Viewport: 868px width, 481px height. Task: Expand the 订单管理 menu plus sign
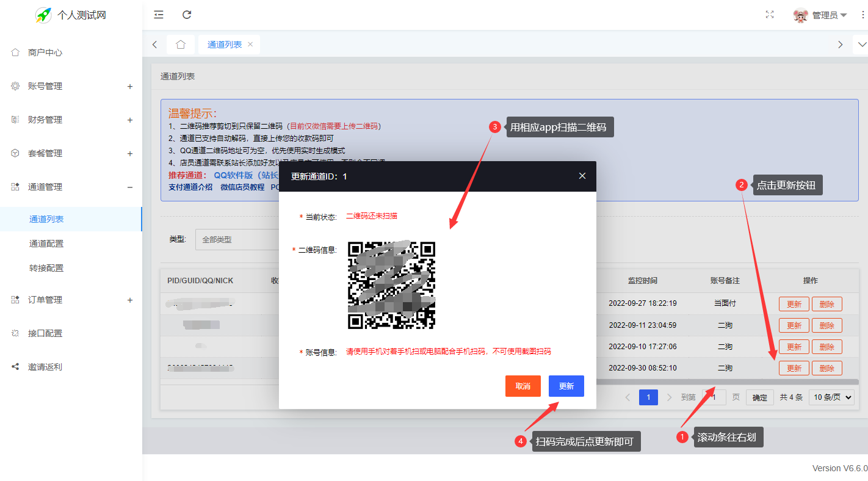[130, 300]
